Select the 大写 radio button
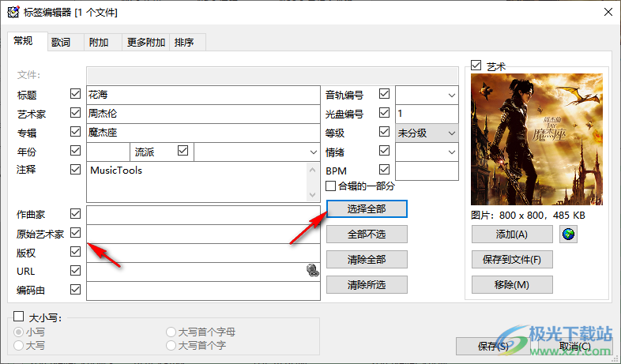Screen dimensions: 621x364 pos(19,345)
